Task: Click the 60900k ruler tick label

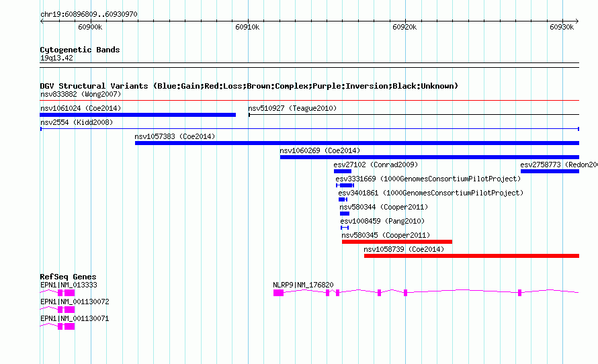Action: pos(90,27)
